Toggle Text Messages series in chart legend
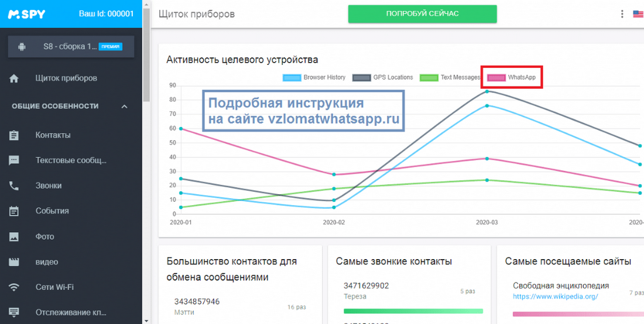The height and width of the screenshot is (324, 644). [450, 77]
